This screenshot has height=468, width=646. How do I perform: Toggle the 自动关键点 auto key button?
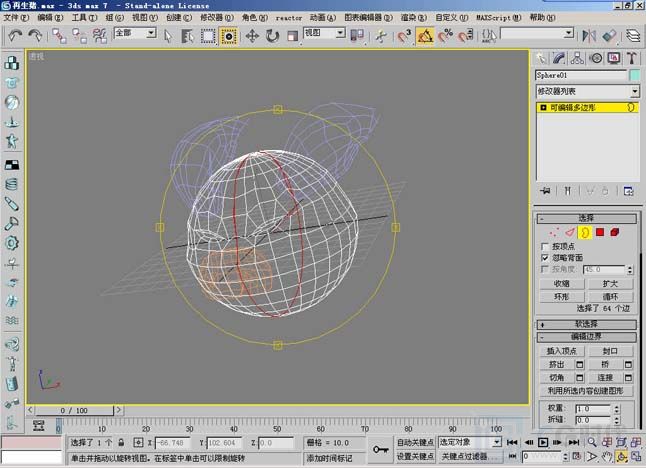coord(415,442)
